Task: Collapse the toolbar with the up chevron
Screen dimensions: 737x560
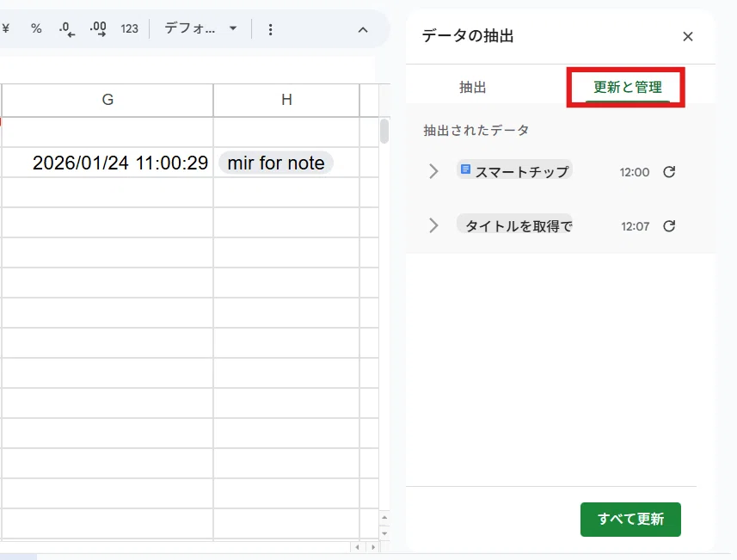Action: pyautogui.click(x=363, y=30)
